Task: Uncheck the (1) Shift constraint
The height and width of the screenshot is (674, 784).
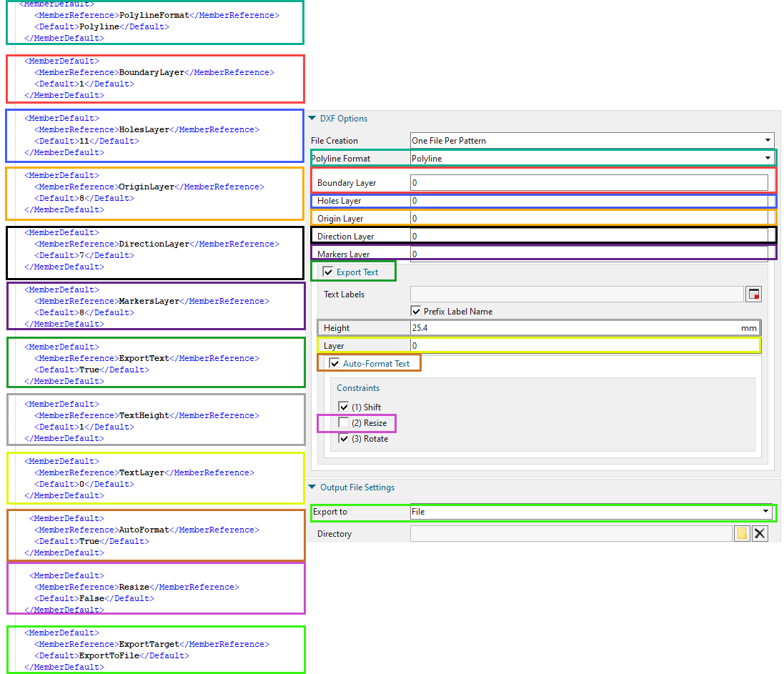Action: pos(344,407)
